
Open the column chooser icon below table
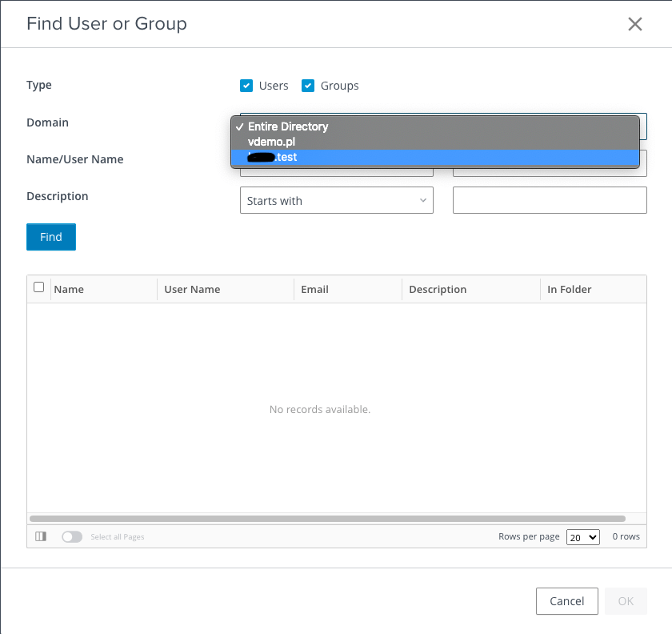click(41, 536)
